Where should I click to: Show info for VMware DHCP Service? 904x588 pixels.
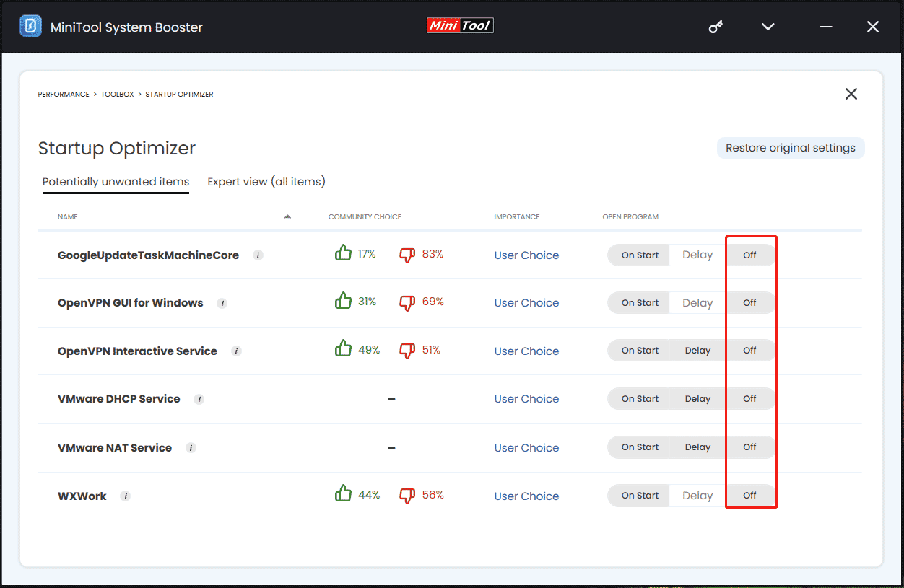pyautogui.click(x=199, y=399)
